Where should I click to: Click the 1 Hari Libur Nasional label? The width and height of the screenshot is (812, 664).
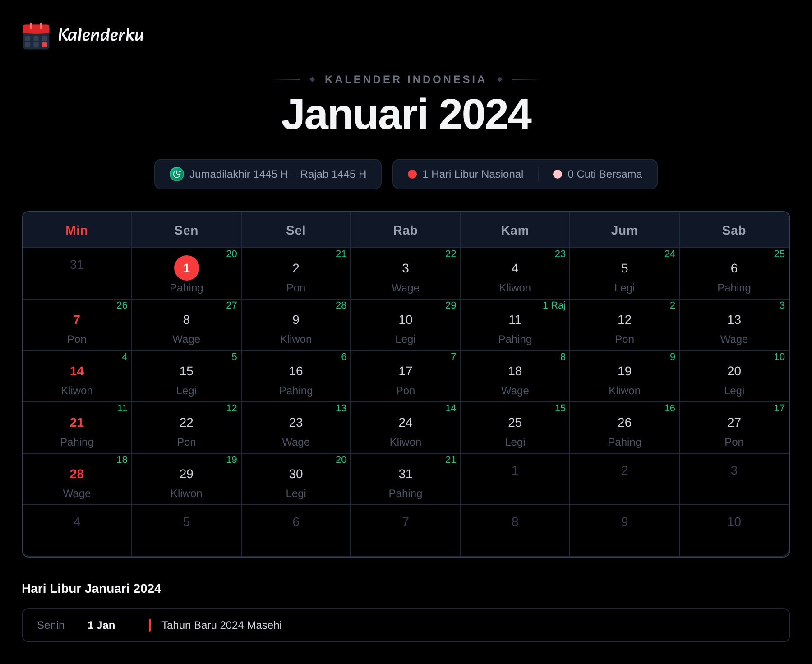point(473,174)
